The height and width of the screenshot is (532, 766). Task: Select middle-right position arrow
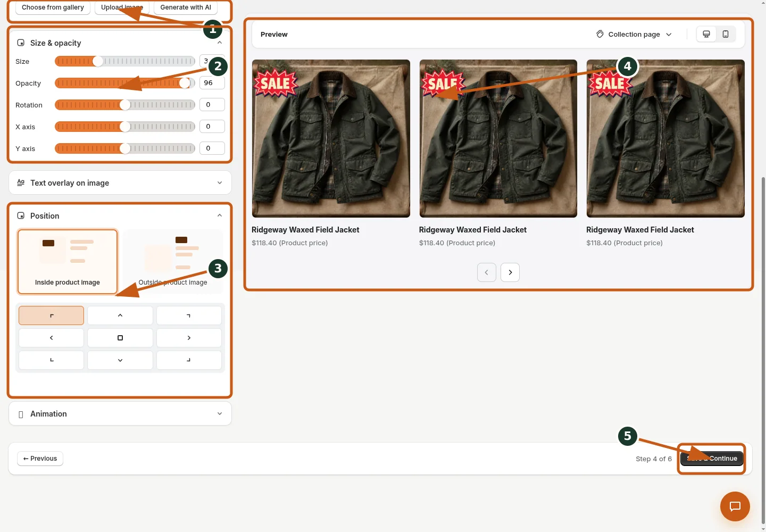pyautogui.click(x=189, y=338)
